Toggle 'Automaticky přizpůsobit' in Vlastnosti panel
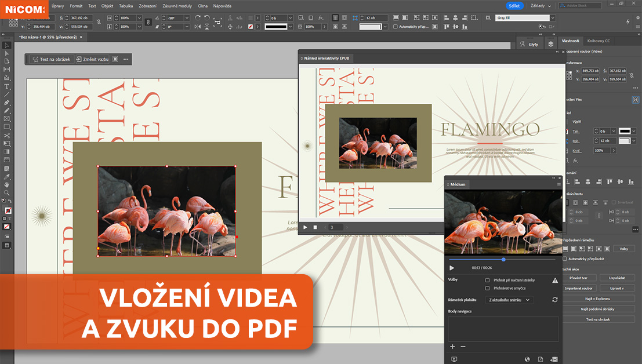The height and width of the screenshot is (364, 642). pos(565,259)
